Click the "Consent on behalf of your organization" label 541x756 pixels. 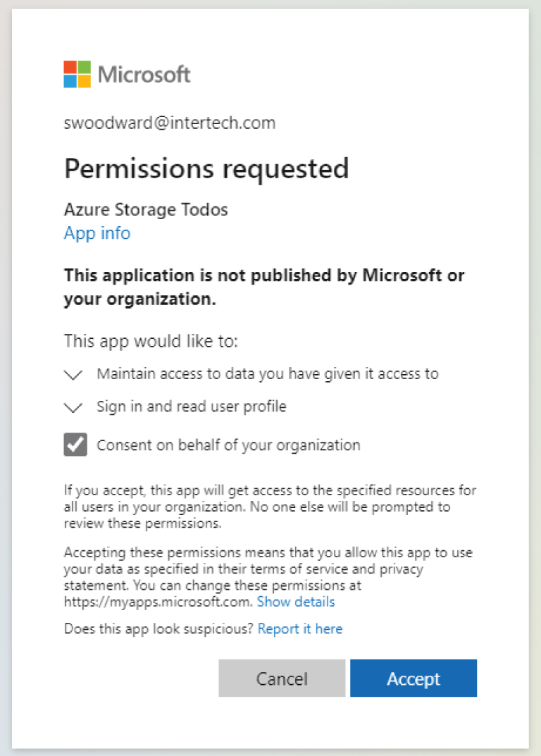[x=228, y=445]
